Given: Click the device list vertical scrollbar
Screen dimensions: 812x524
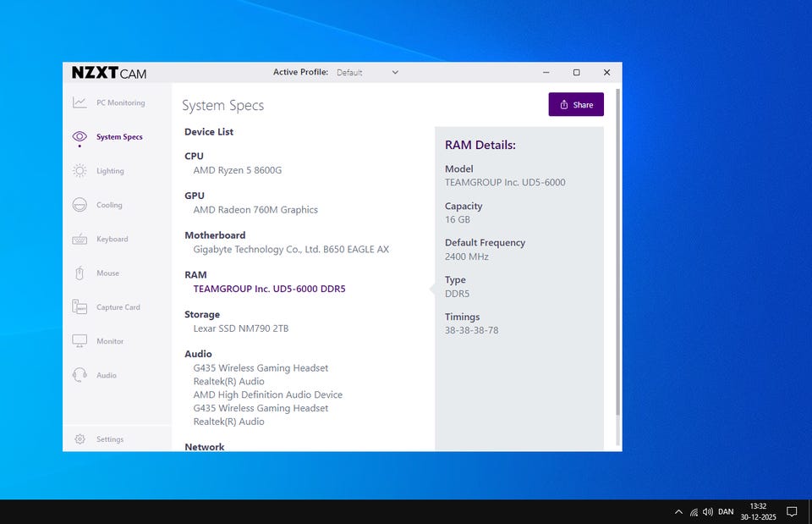Looking at the screenshot, I should click(617, 254).
